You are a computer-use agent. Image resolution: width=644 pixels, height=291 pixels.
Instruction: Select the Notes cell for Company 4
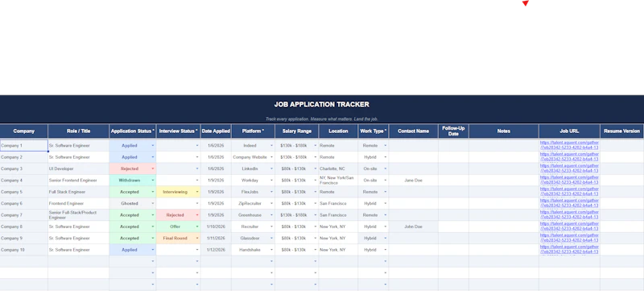tap(504, 180)
